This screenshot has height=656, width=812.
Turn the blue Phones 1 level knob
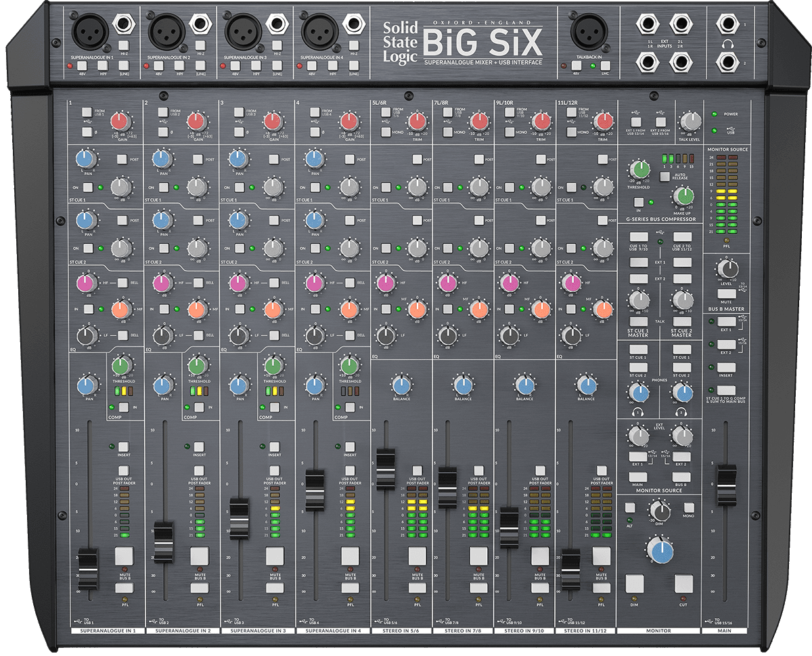click(638, 393)
